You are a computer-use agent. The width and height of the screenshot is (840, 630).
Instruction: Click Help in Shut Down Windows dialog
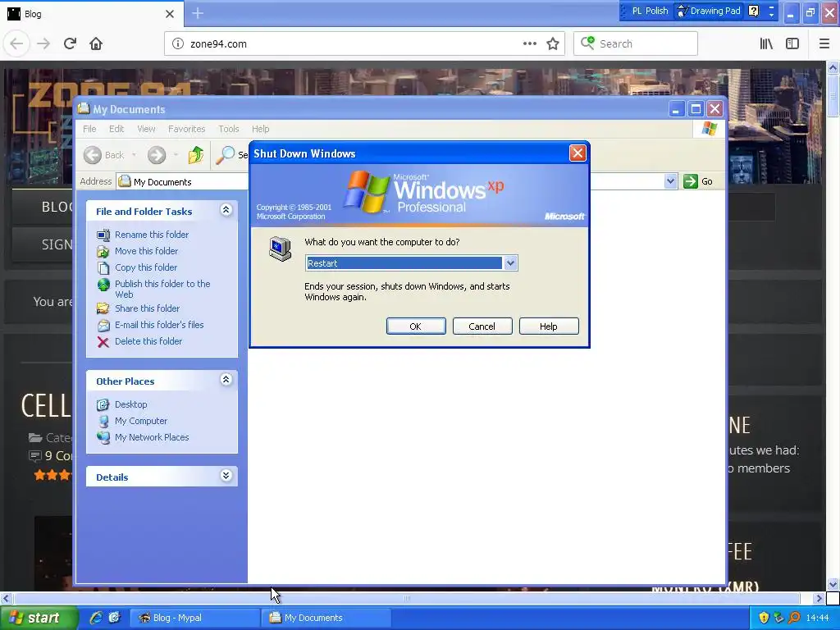coord(549,326)
